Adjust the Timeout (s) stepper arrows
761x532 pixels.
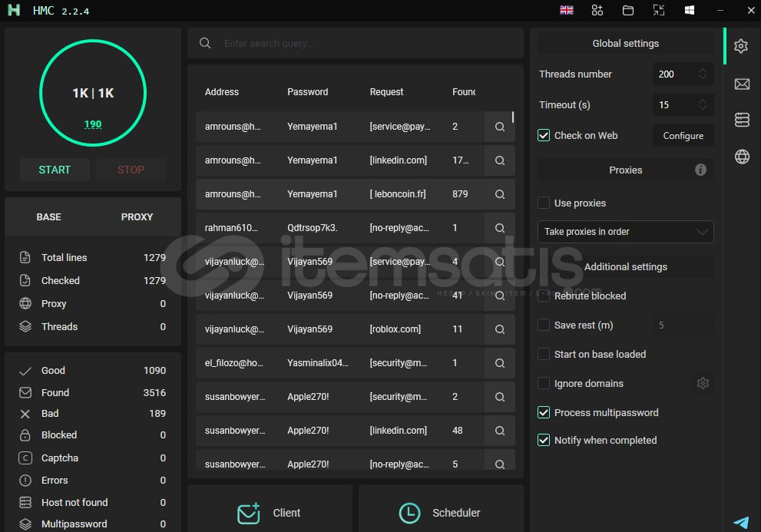(x=703, y=104)
